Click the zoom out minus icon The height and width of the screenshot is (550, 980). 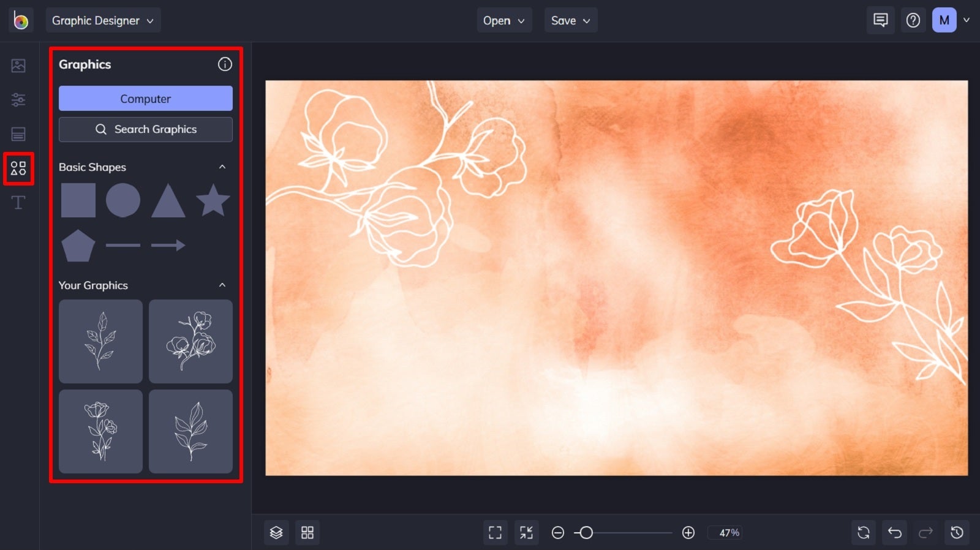(557, 533)
